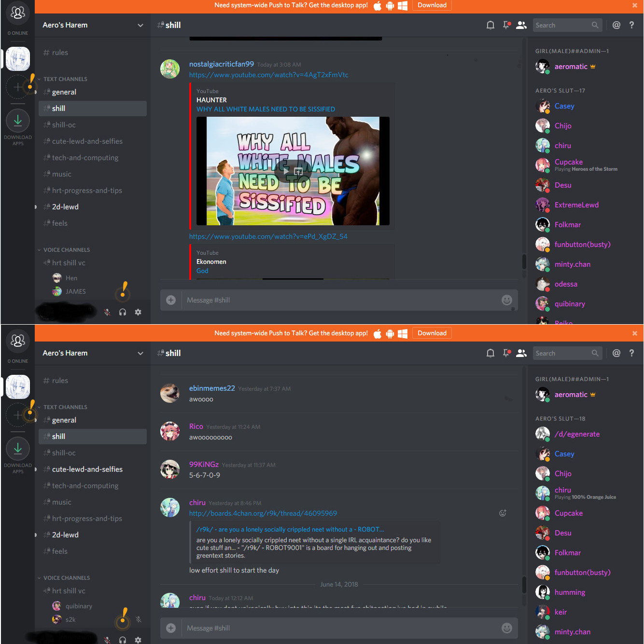
Task: Mute microphone in lower window user panel
Action: click(107, 640)
